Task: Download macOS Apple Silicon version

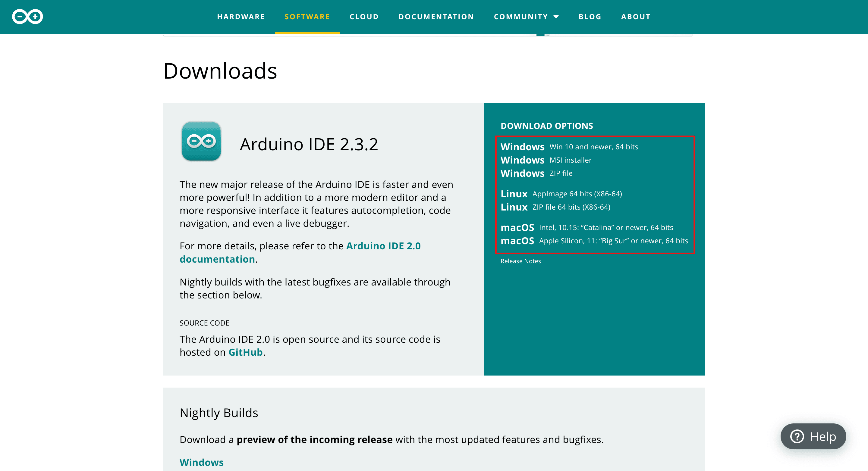Action: tap(594, 241)
